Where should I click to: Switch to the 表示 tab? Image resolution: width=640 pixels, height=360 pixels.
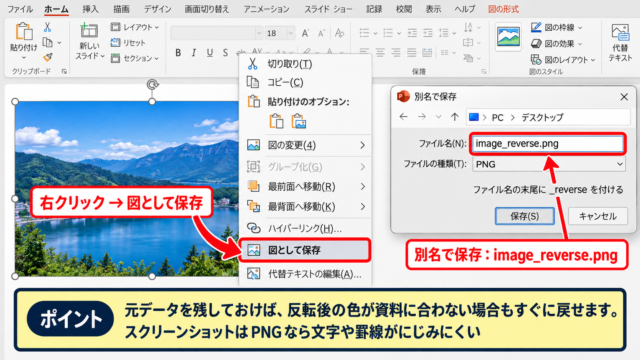(433, 9)
